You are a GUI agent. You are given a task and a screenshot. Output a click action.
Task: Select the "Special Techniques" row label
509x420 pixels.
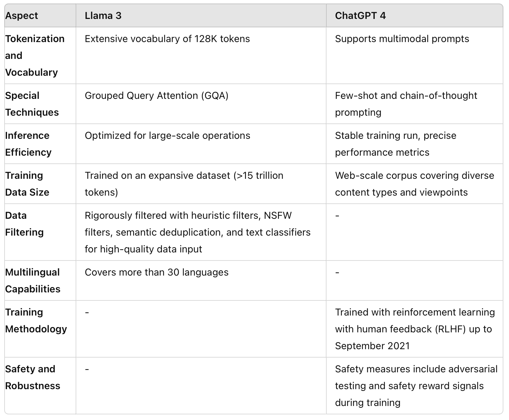[32, 104]
